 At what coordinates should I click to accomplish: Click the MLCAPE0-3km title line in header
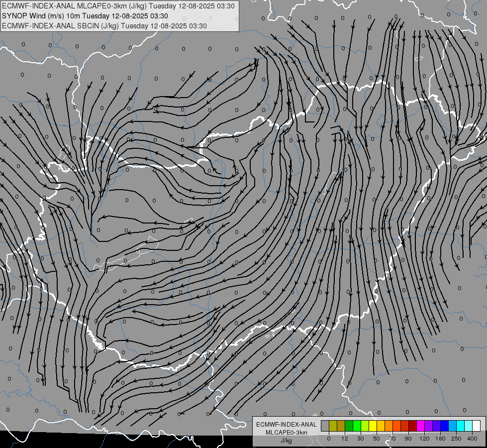(x=118, y=6)
